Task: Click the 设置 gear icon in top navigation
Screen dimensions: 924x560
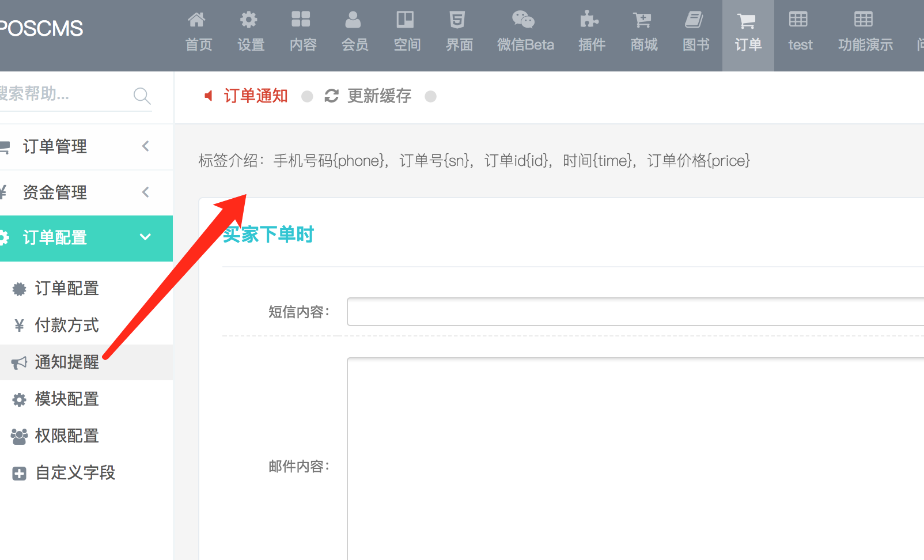Action: (249, 20)
